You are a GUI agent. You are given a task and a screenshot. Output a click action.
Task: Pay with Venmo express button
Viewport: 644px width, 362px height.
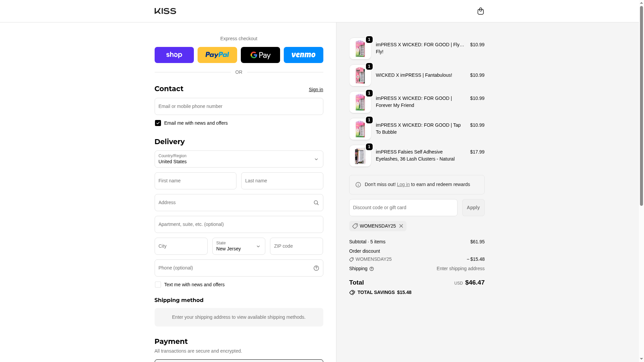pyautogui.click(x=303, y=55)
